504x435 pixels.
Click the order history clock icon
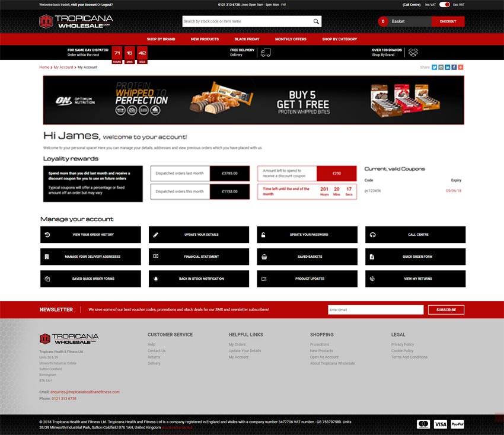pyautogui.click(x=47, y=235)
